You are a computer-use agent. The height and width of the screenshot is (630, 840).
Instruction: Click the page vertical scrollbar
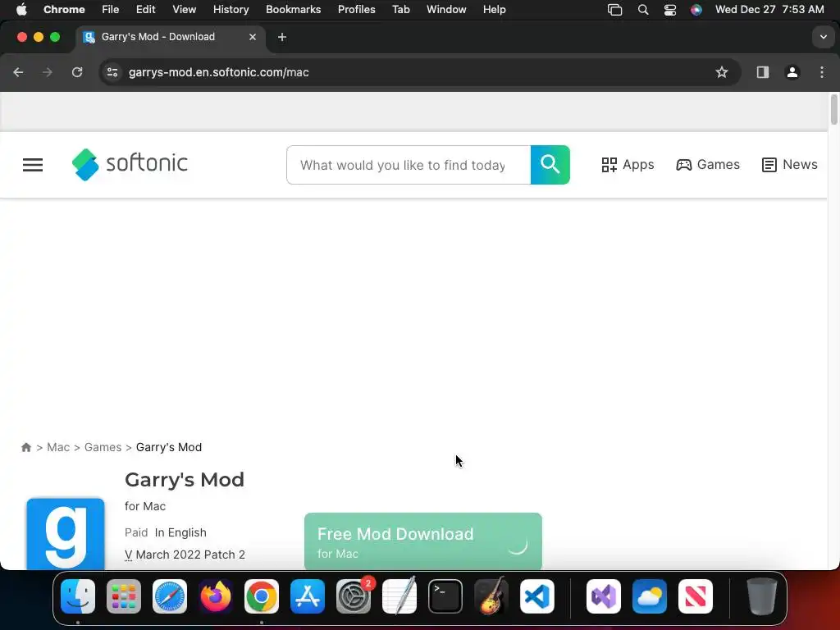tap(833, 110)
